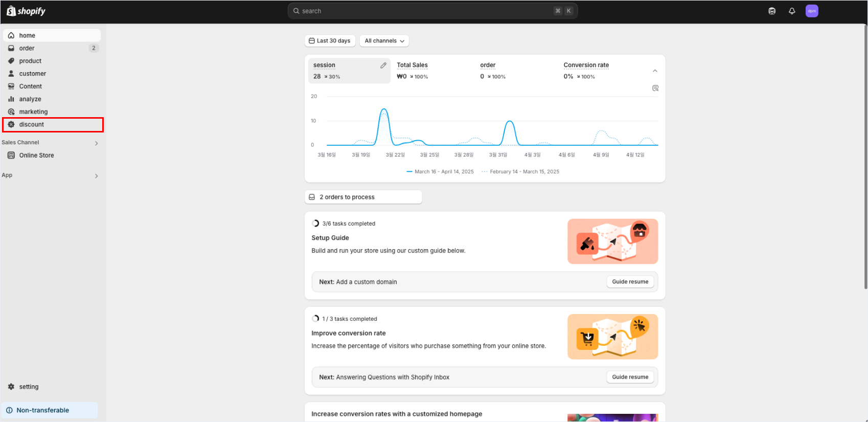
Task: Click Improve conversion rate heading
Action: point(349,333)
